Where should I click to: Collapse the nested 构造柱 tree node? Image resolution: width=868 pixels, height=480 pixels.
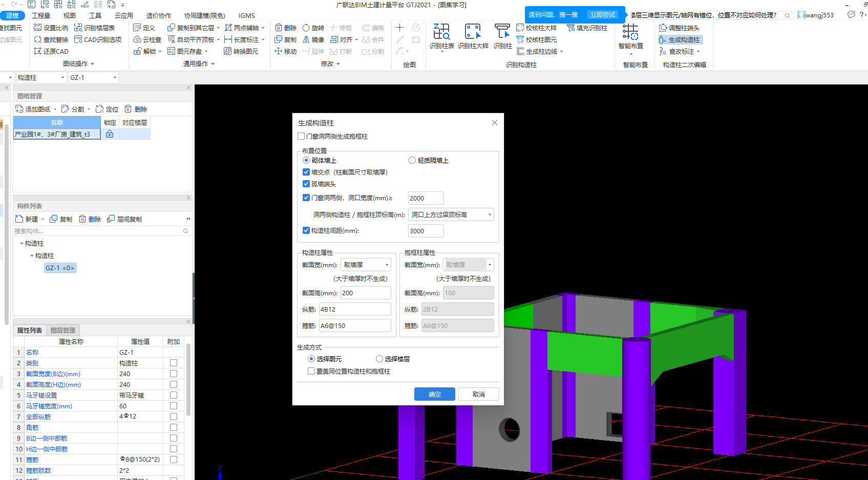(x=32, y=256)
